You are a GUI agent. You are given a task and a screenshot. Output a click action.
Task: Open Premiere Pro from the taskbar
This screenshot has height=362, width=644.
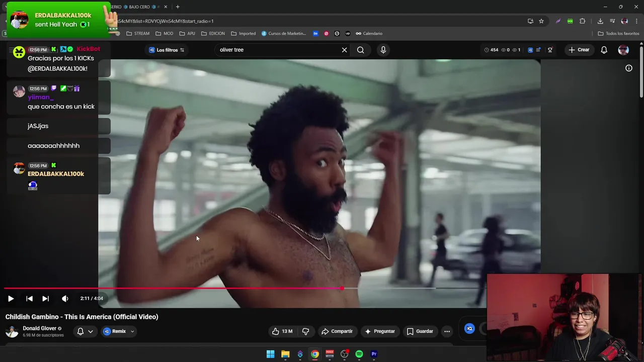(x=374, y=354)
